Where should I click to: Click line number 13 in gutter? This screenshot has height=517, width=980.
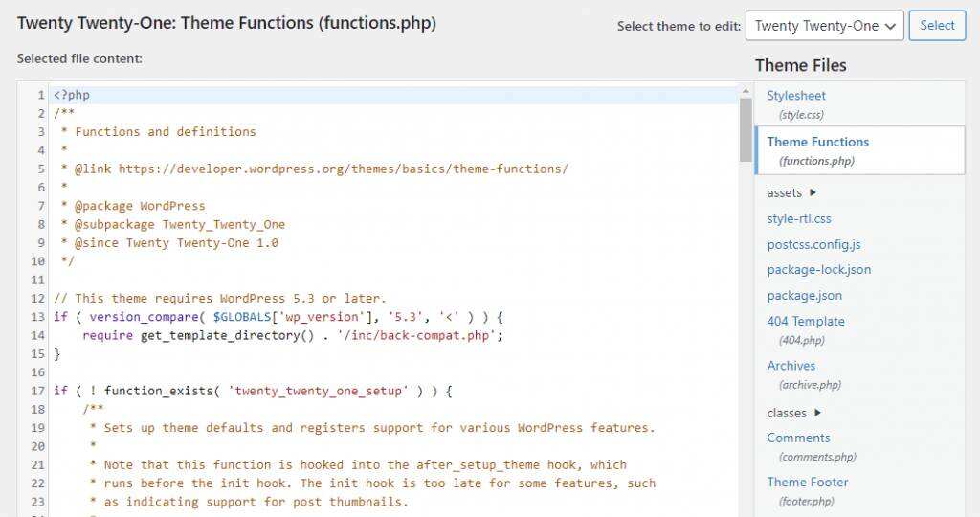[38, 317]
